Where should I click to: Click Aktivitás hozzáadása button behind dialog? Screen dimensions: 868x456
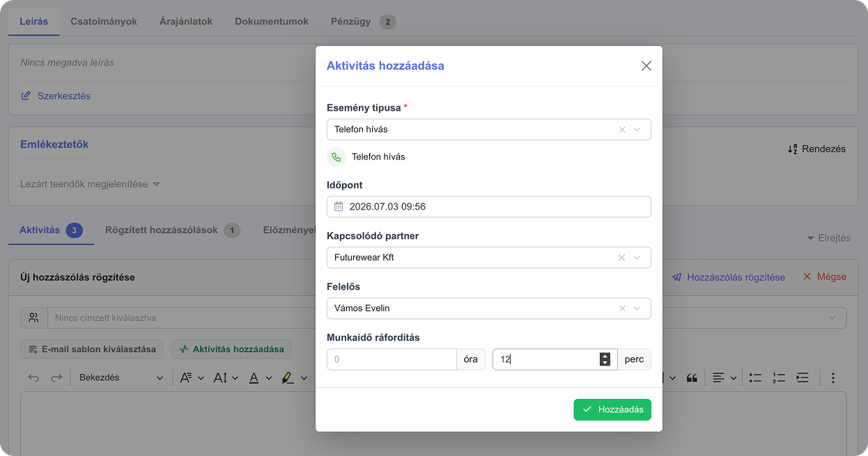(x=231, y=349)
